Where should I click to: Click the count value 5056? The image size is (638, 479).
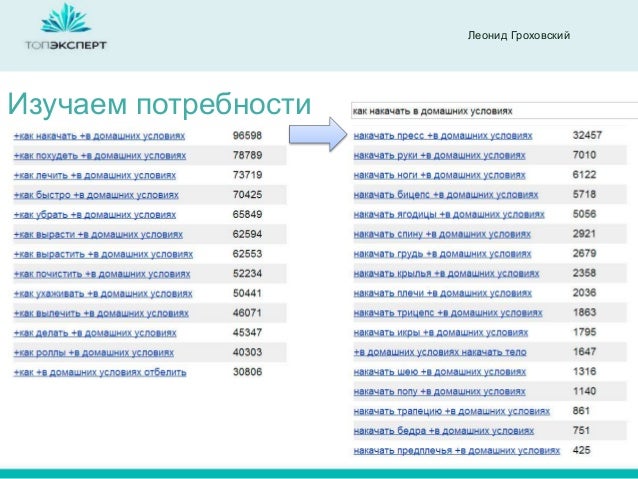[584, 214]
